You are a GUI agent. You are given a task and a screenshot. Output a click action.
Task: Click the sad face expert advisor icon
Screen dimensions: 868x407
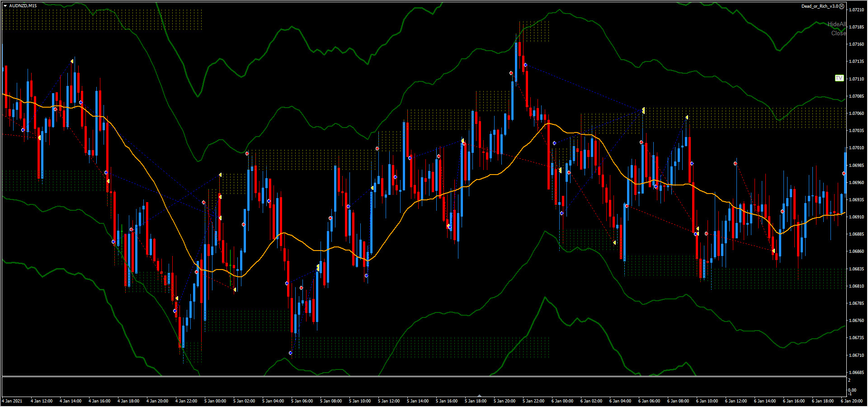pos(841,6)
